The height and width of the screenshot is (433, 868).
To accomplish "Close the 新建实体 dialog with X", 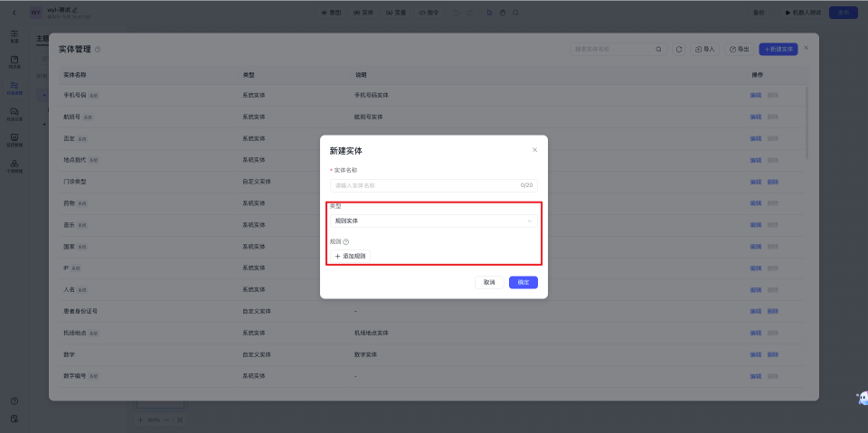I will tap(534, 150).
